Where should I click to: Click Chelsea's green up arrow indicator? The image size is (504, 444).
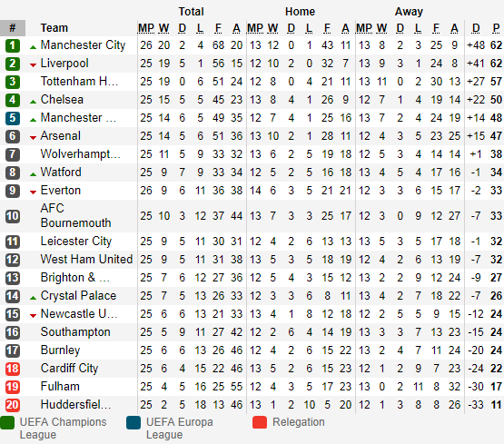pos(33,102)
